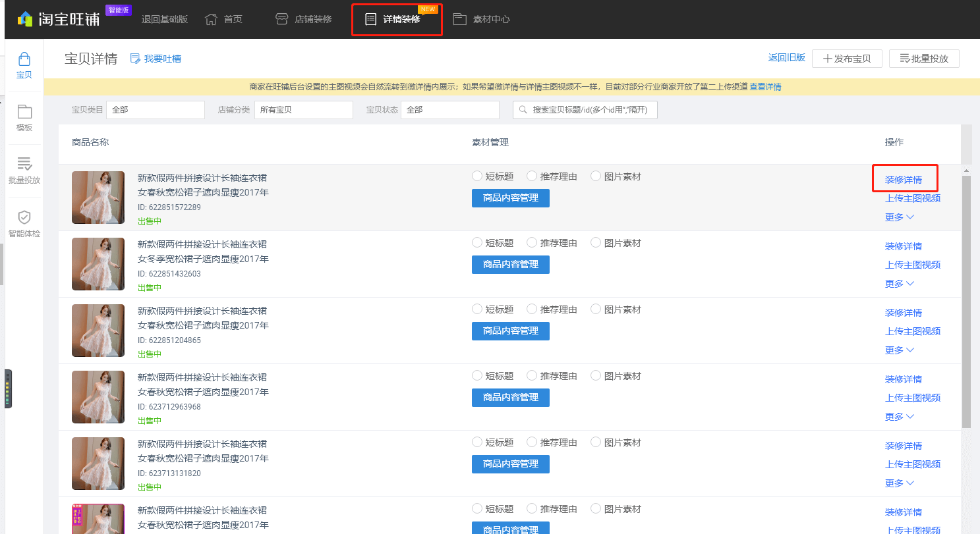Open 店铺装修 tab
This screenshot has width=980, height=534.
click(x=304, y=19)
